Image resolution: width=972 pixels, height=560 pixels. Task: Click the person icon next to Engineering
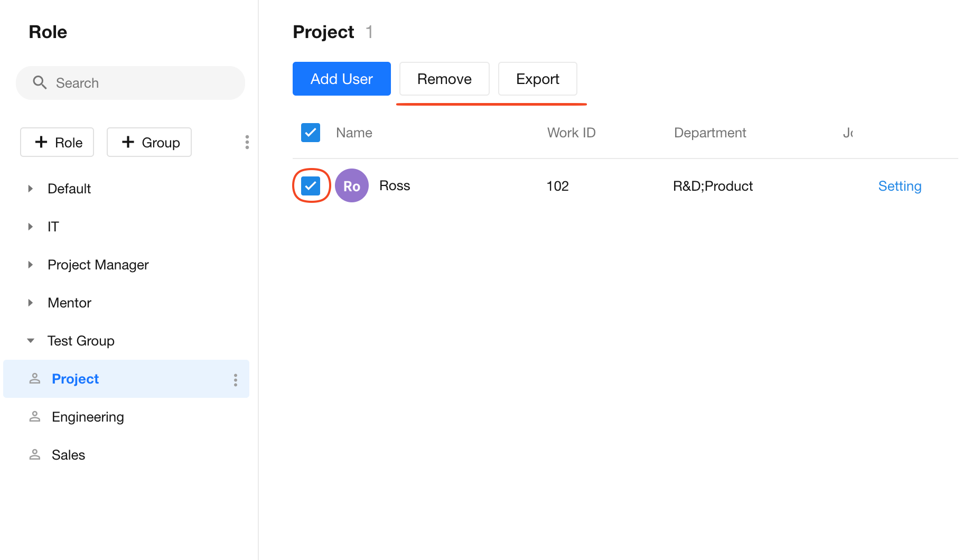coord(35,417)
